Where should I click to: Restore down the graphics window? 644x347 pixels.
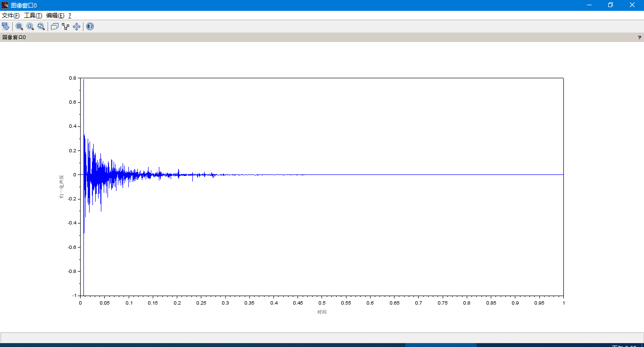pyautogui.click(x=611, y=5)
